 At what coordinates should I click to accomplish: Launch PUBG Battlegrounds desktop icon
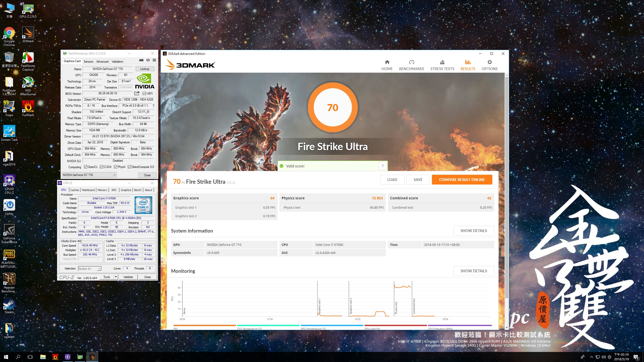pos(9,259)
